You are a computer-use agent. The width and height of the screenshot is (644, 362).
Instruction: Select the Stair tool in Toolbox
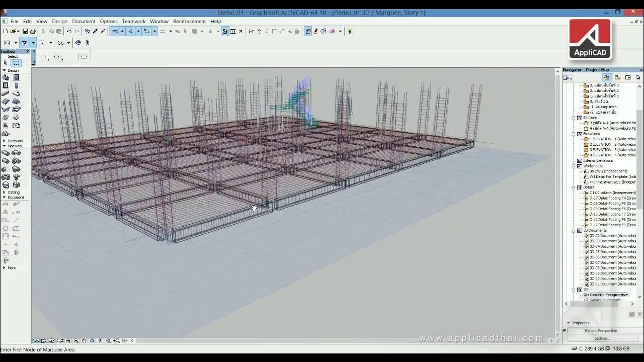pos(6,102)
